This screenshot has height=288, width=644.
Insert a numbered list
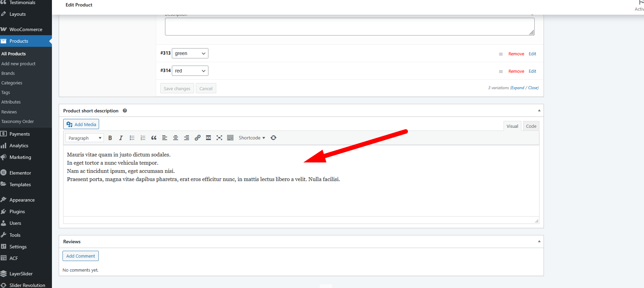point(143,138)
